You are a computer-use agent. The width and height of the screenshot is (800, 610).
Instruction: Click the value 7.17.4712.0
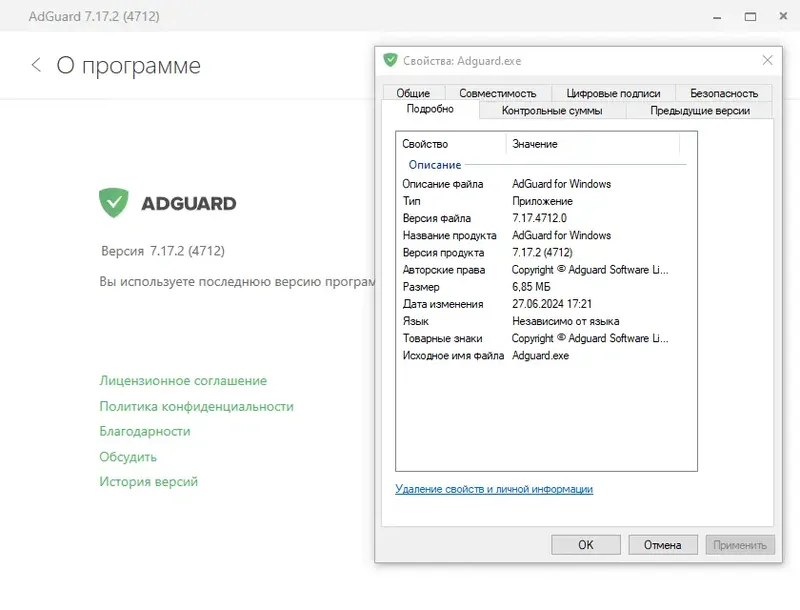[539, 218]
